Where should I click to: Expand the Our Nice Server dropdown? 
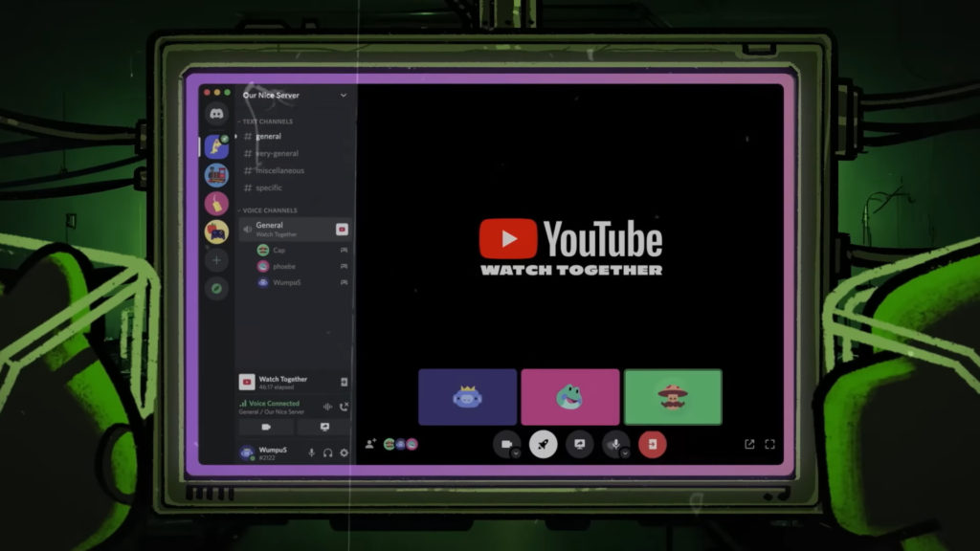[x=343, y=96]
